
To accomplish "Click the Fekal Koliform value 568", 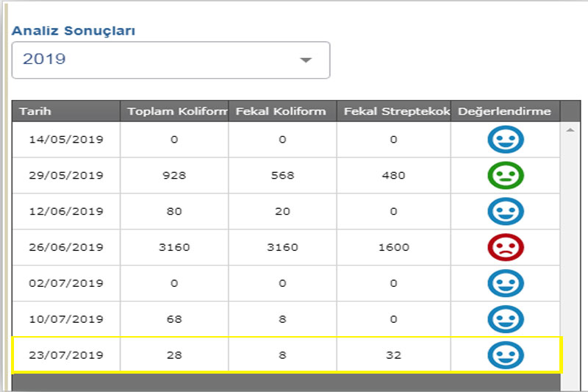I will (283, 176).
